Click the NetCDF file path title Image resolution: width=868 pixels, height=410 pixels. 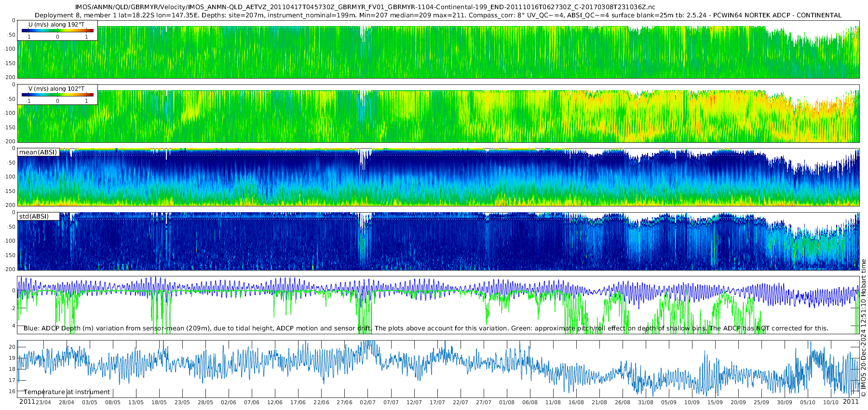point(365,7)
